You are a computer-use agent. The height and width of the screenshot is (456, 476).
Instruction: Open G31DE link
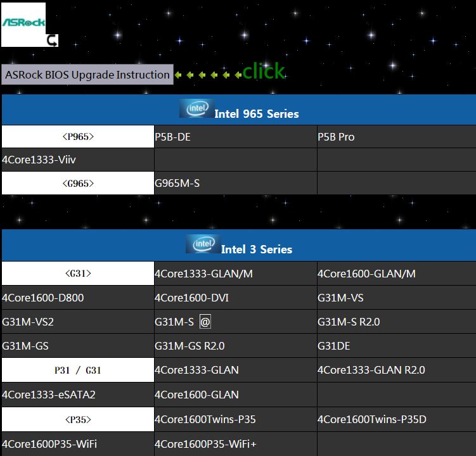(x=333, y=346)
